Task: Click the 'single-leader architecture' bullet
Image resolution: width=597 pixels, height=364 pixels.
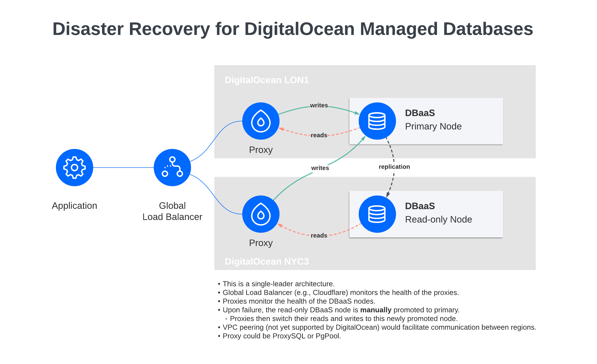Action: pos(276,284)
